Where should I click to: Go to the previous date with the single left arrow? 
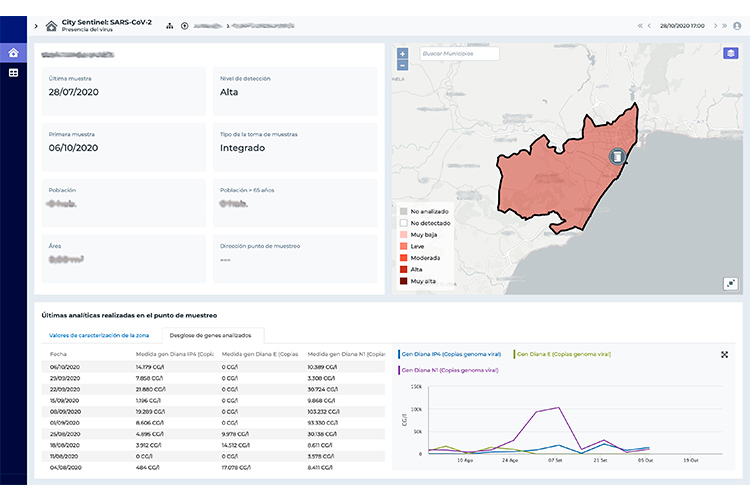pyautogui.click(x=649, y=25)
